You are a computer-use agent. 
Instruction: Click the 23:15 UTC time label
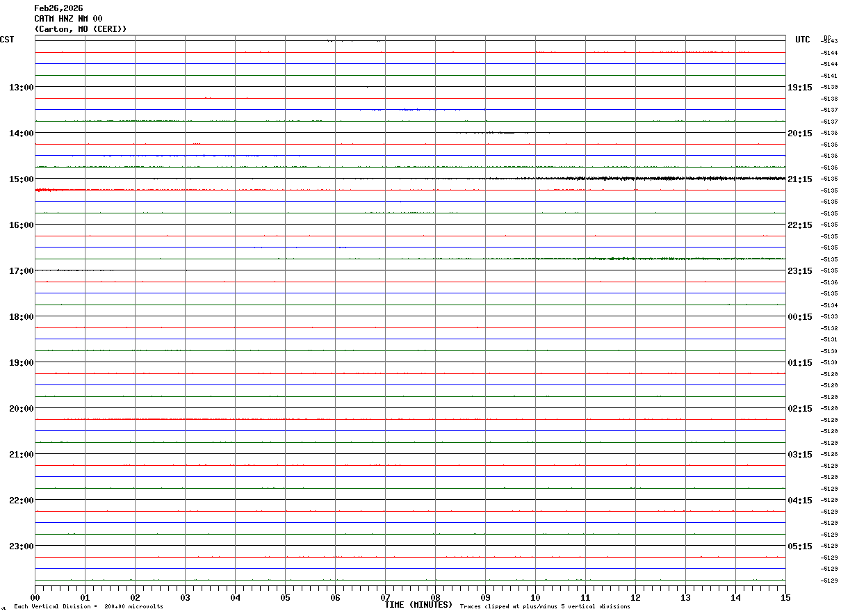(799, 271)
